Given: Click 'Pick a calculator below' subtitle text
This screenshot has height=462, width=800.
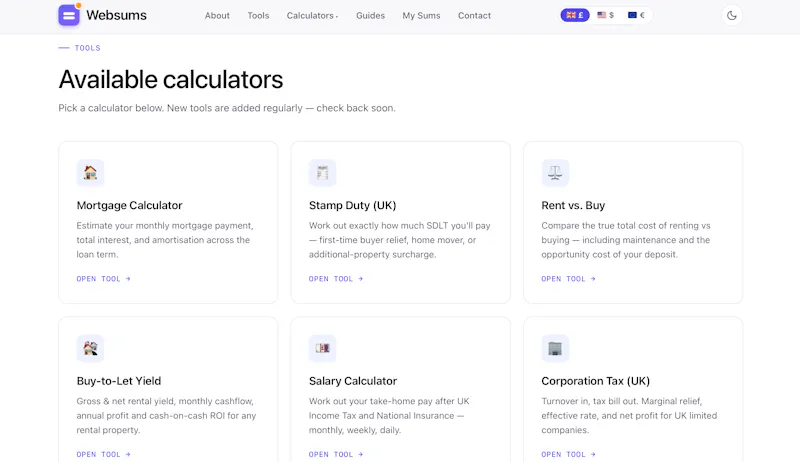Looking at the screenshot, I should click(x=227, y=108).
